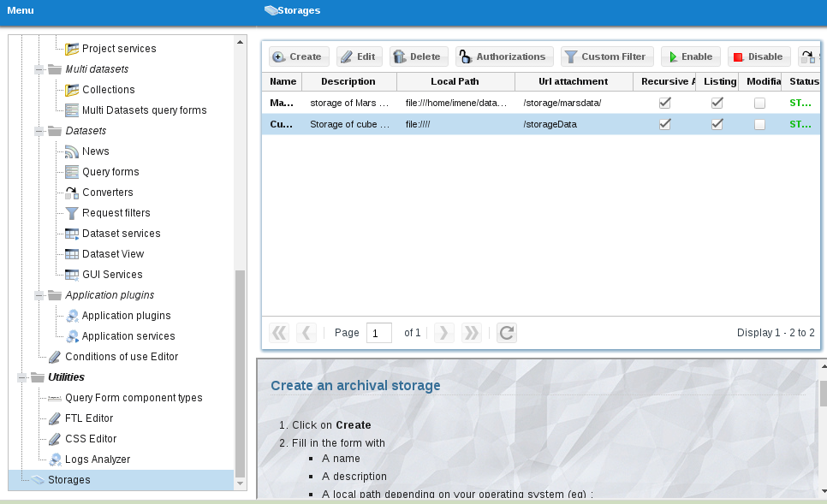Toggle Recursive checkbox for the Mars storage row

664,103
